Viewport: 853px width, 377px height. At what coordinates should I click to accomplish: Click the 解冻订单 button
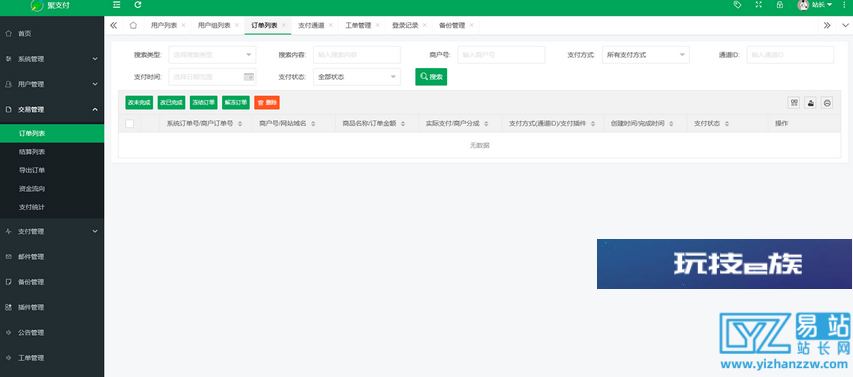(x=236, y=102)
